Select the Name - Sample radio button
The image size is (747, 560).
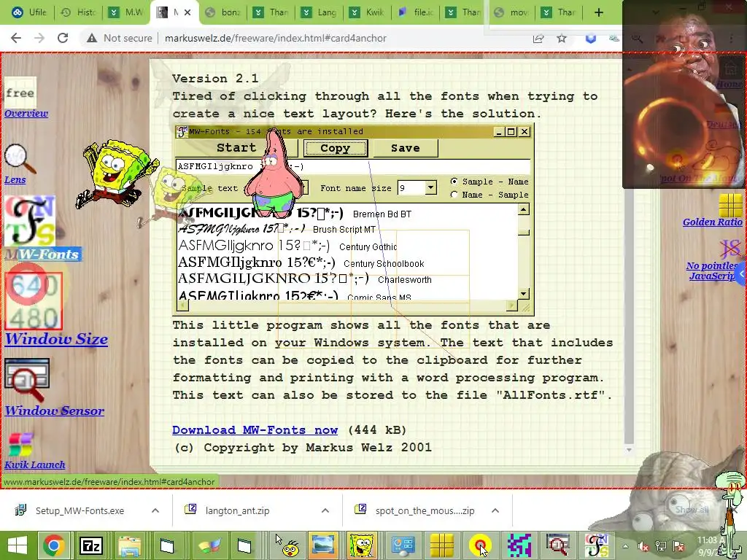[x=454, y=194]
